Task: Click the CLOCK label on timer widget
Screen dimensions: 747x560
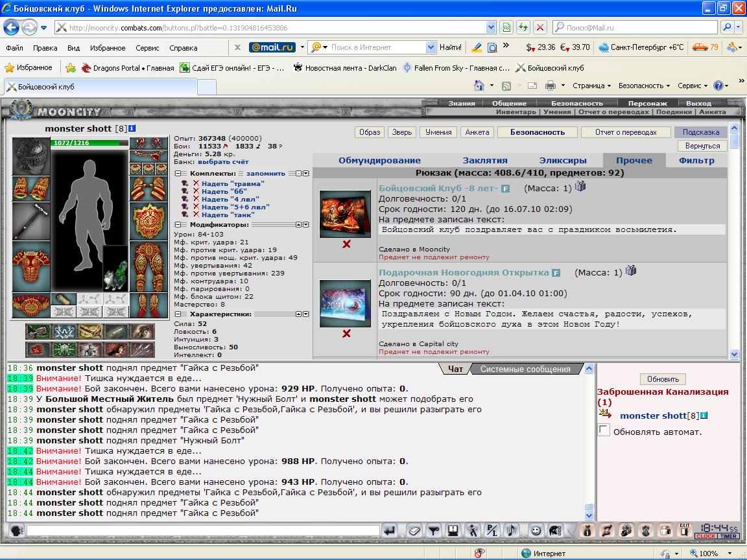Action: [x=705, y=536]
